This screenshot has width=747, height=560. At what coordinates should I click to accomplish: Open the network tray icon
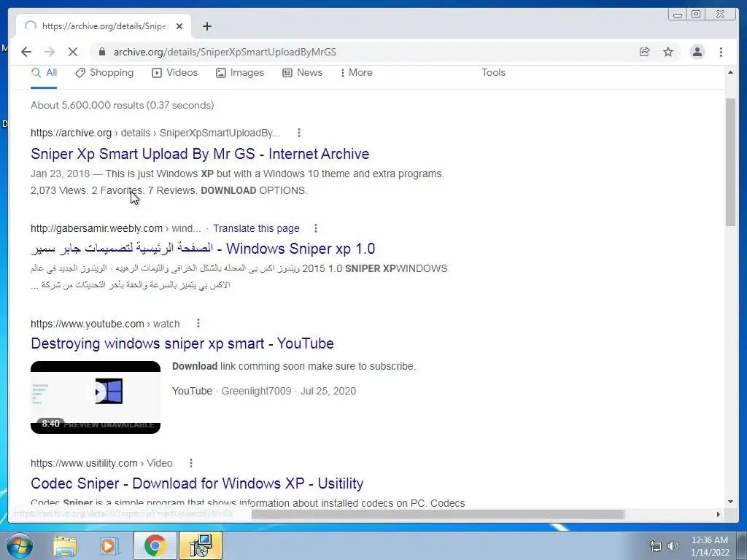pos(656,546)
